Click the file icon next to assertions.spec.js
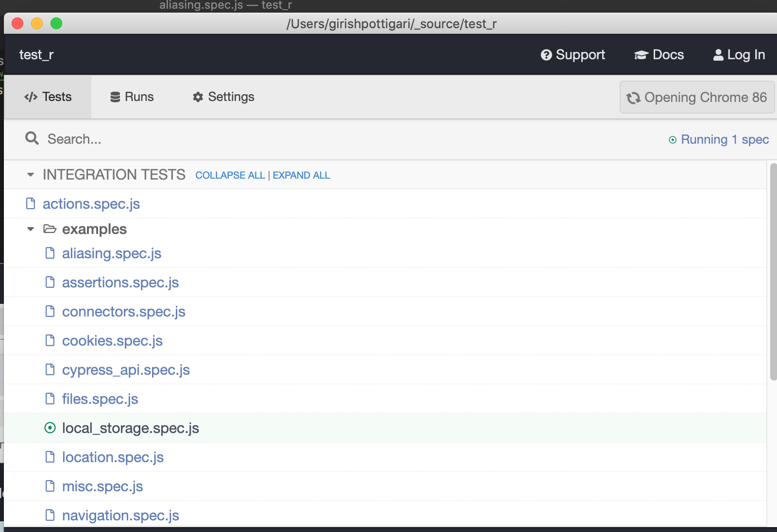The height and width of the screenshot is (532, 777). click(x=50, y=282)
